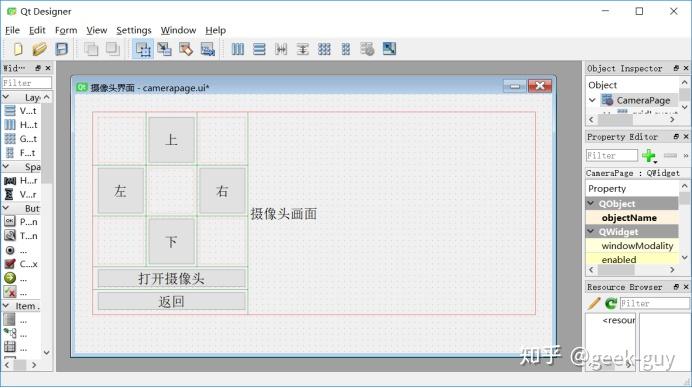Click the Adjust Size toolbar icon
Image resolution: width=692 pixels, height=388 pixels.
click(389, 49)
